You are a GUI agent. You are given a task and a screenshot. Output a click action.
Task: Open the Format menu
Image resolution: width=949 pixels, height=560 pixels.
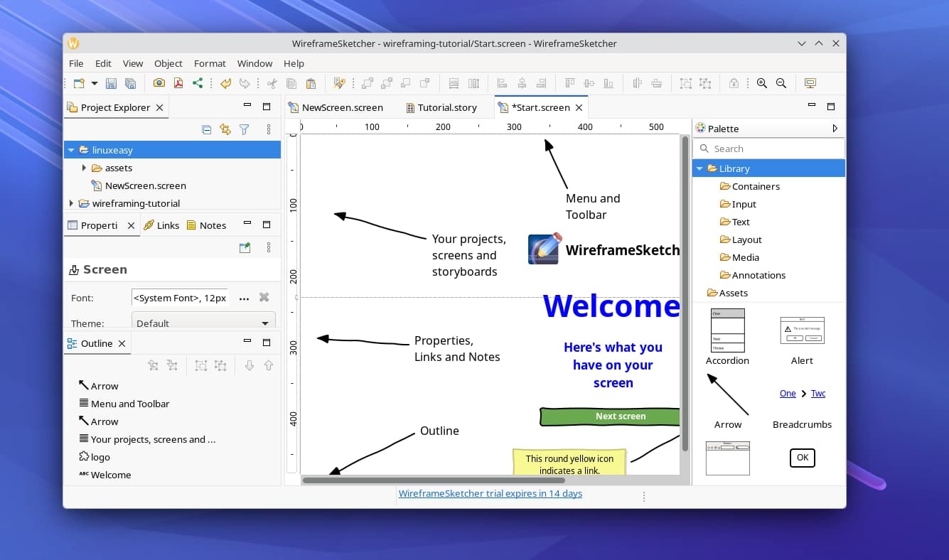(x=210, y=63)
